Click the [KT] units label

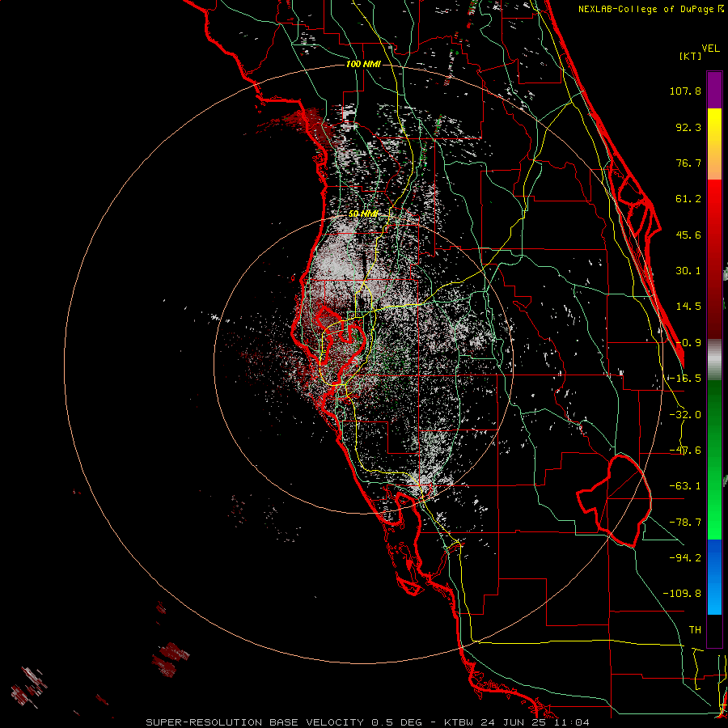click(691, 56)
